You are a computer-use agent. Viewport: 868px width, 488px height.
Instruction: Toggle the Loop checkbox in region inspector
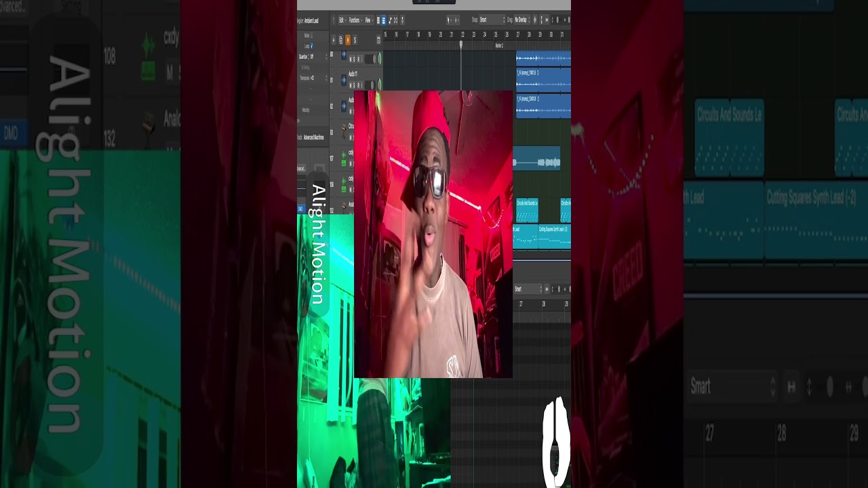(311, 46)
